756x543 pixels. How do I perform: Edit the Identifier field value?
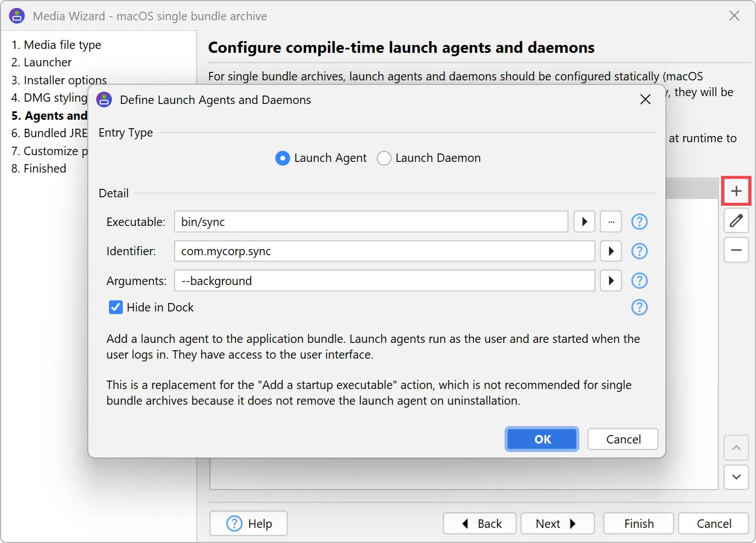[384, 251]
